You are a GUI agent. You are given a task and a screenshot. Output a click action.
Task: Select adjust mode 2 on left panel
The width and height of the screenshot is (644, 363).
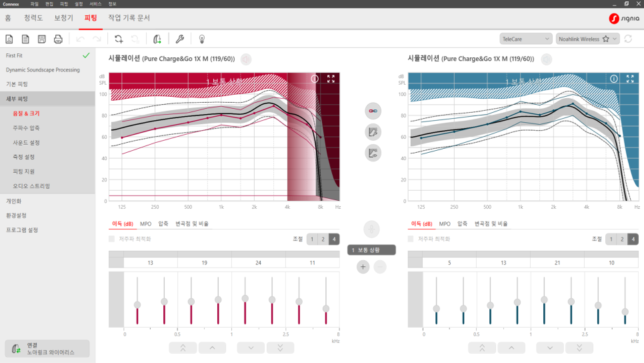tap(323, 239)
